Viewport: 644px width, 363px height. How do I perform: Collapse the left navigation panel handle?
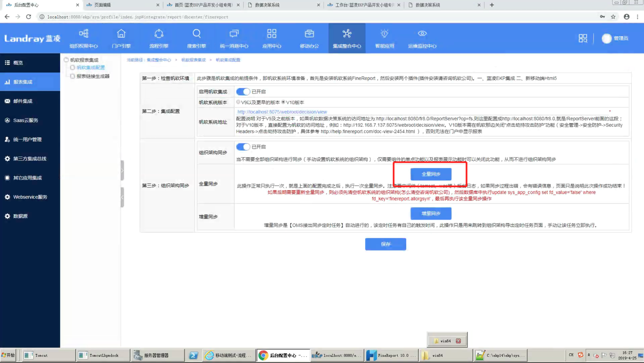[x=122, y=170]
